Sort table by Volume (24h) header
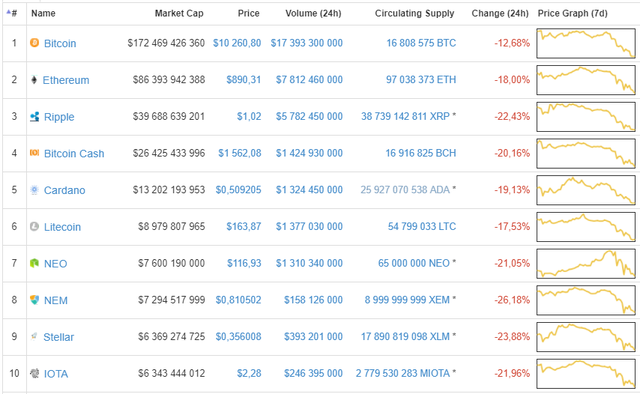Image resolution: width=640 pixels, height=394 pixels. (x=313, y=13)
